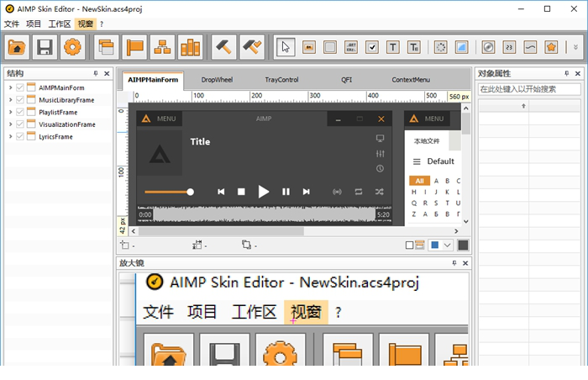Click the object properties search field
This screenshot has width=588, height=380.
529,88
